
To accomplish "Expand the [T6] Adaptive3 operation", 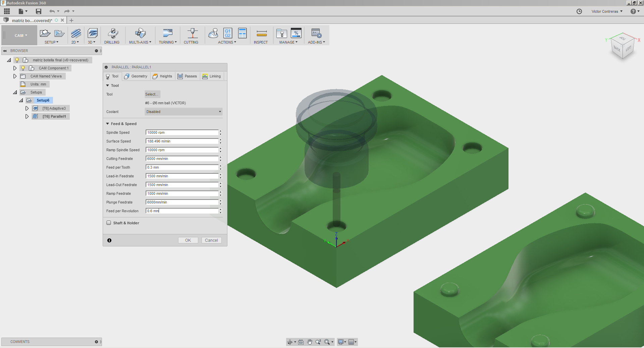I will (27, 108).
